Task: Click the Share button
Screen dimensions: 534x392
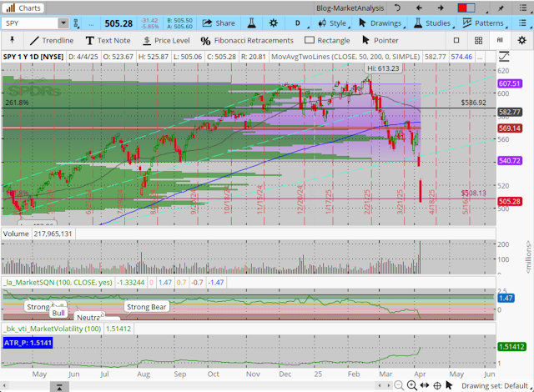Action: 219,23
